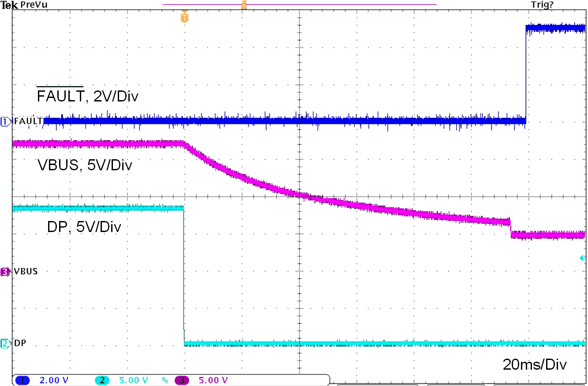Select the 20ms/Div timebase label
This screenshot has height=386, width=588.
point(535,365)
